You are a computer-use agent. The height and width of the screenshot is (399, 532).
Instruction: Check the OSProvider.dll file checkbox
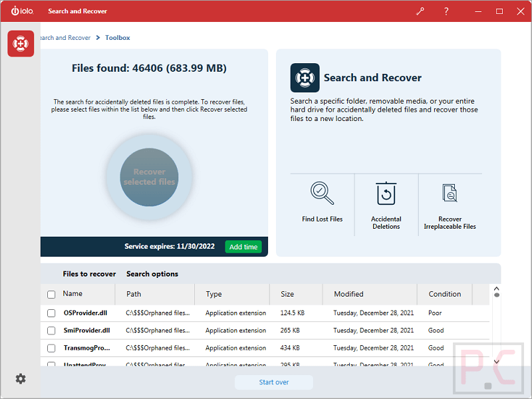(x=51, y=313)
